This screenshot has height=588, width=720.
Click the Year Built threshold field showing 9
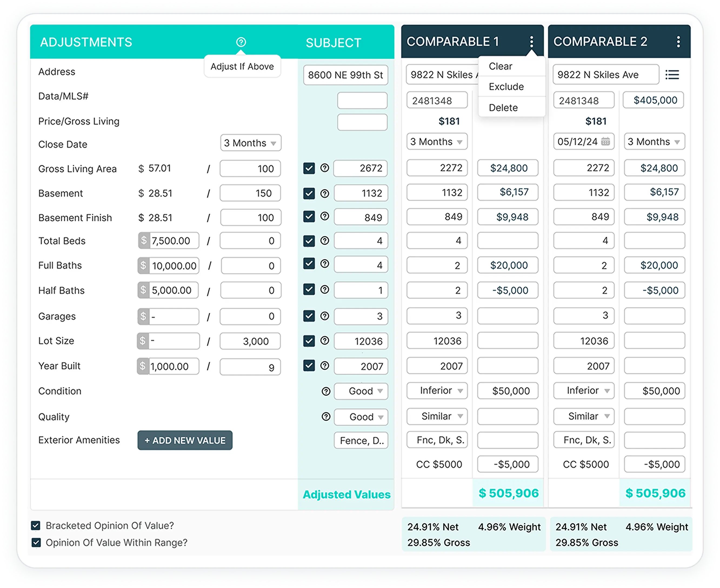250,367
